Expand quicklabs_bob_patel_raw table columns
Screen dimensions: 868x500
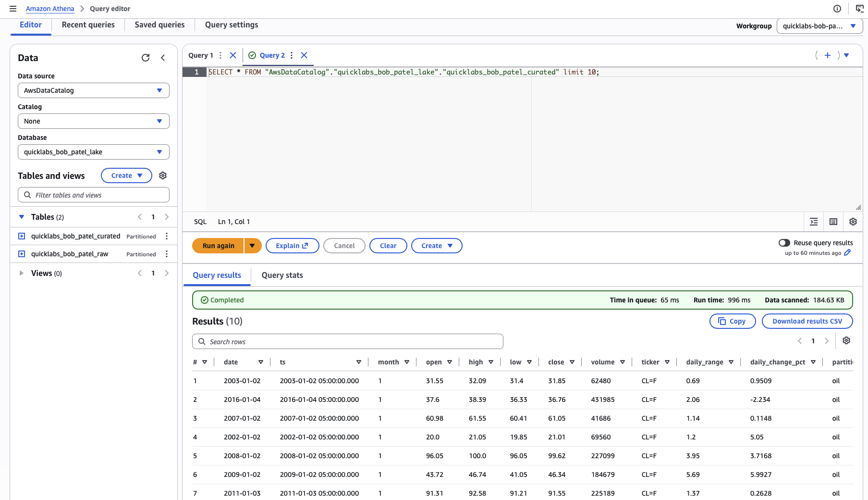[22, 254]
